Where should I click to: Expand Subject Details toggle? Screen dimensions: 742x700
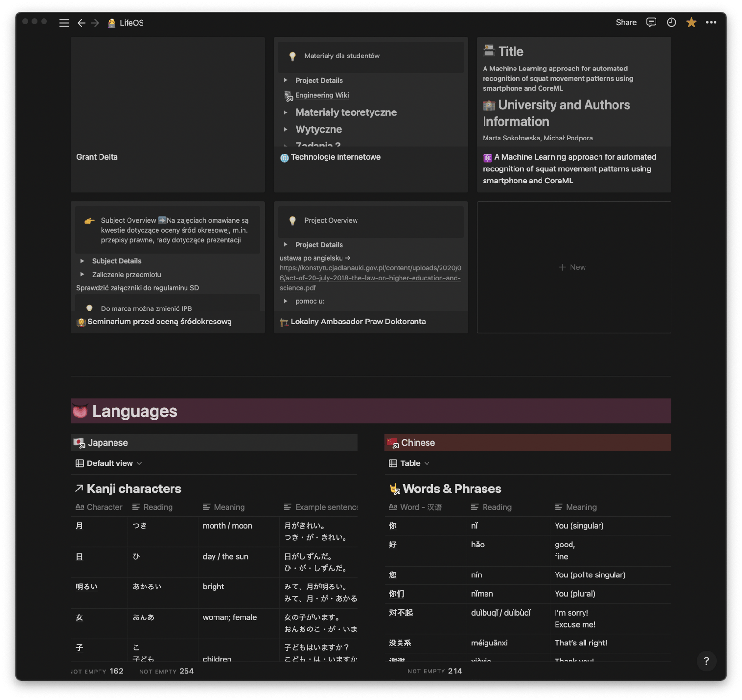(82, 261)
